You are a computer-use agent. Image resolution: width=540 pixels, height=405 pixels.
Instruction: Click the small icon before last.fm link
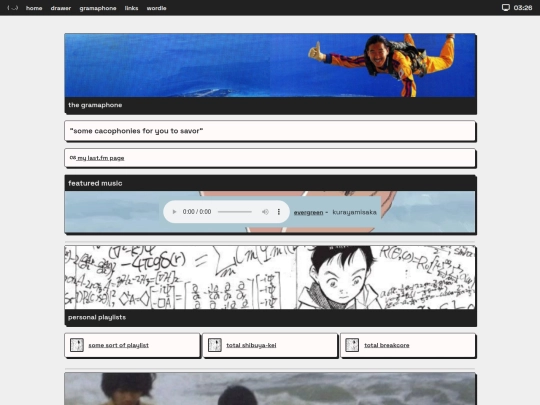(x=73, y=157)
